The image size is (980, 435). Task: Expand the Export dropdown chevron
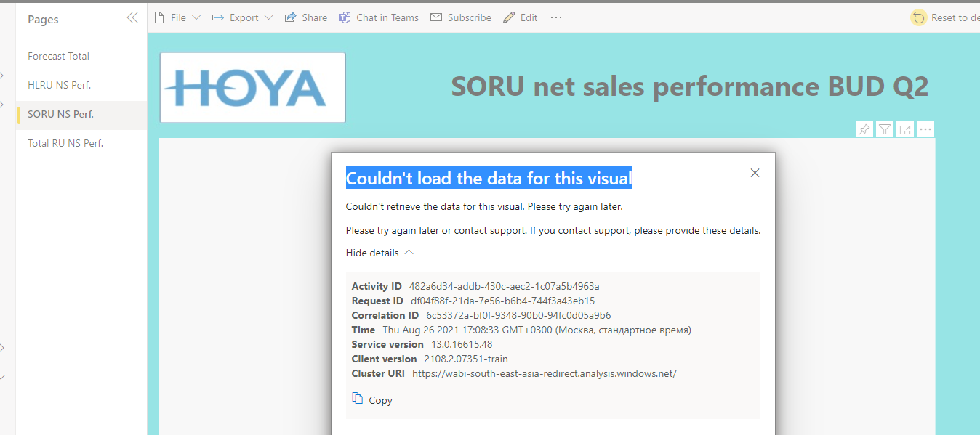pyautogui.click(x=268, y=17)
